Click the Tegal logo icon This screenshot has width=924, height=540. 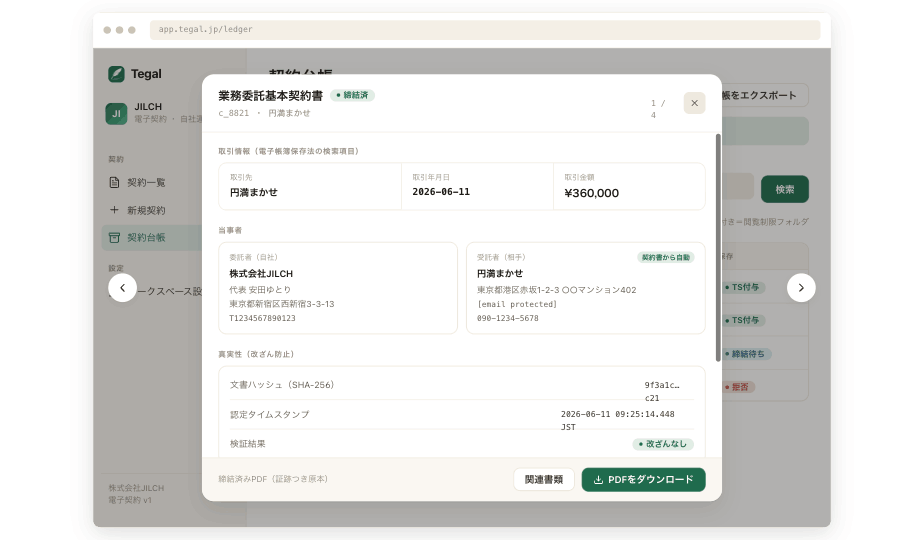click(x=116, y=74)
